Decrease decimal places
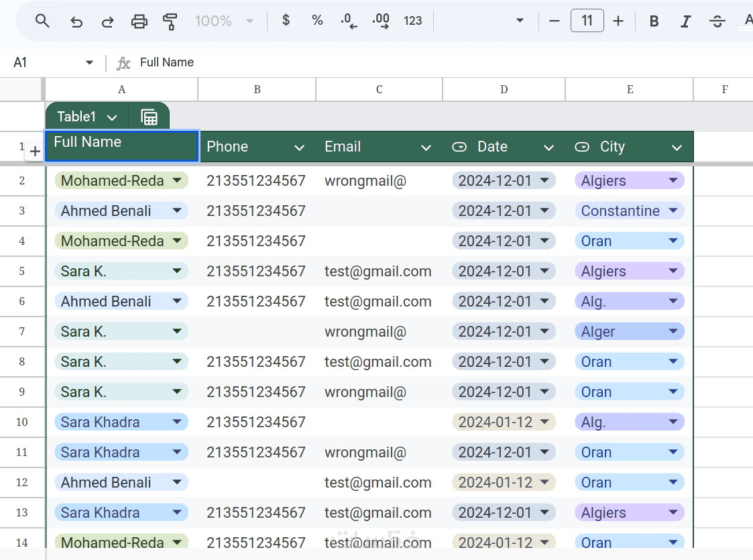This screenshot has width=753, height=560. click(x=349, y=21)
